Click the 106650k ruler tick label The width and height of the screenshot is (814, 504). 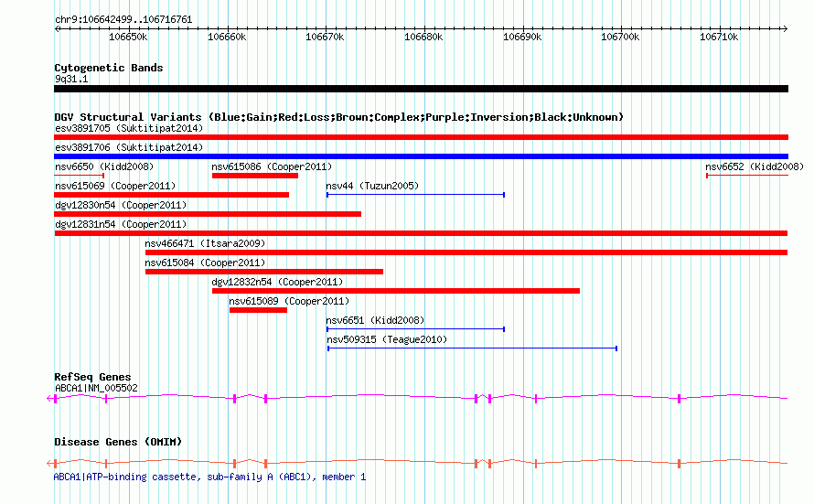pos(128,37)
